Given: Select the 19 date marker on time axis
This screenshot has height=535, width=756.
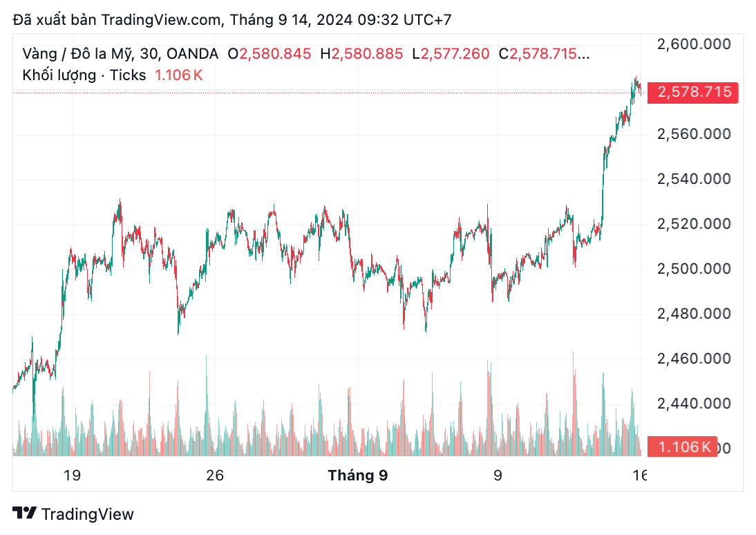Looking at the screenshot, I should [72, 476].
